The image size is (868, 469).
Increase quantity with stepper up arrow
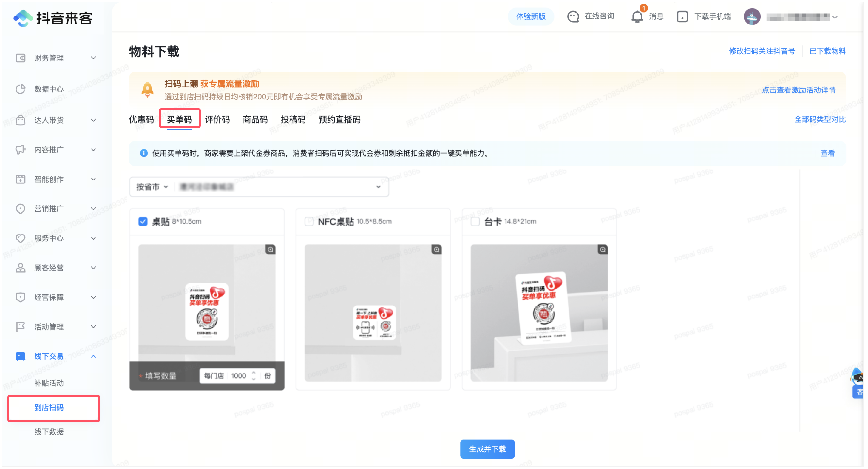tap(254, 373)
